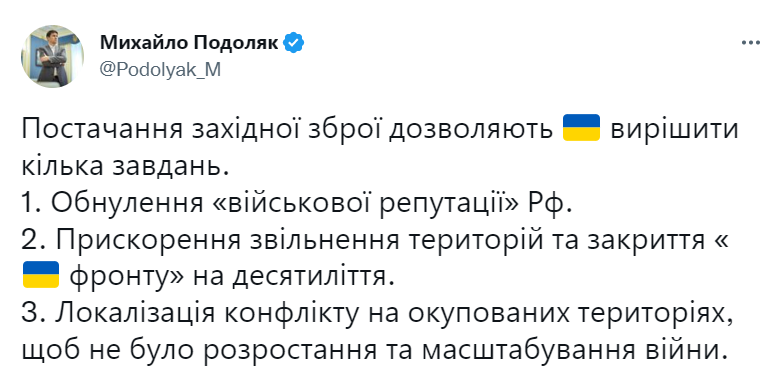
Task: Click the phrase на десятиліття
Action: (x=294, y=278)
